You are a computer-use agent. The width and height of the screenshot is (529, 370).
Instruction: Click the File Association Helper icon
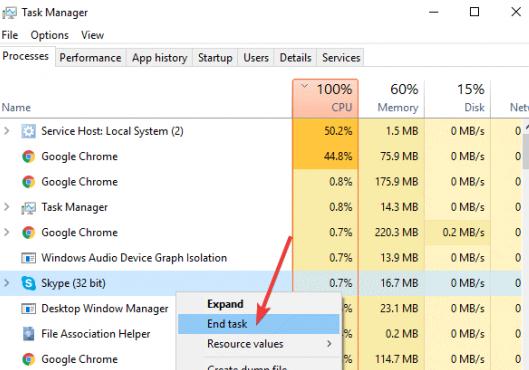tap(28, 334)
